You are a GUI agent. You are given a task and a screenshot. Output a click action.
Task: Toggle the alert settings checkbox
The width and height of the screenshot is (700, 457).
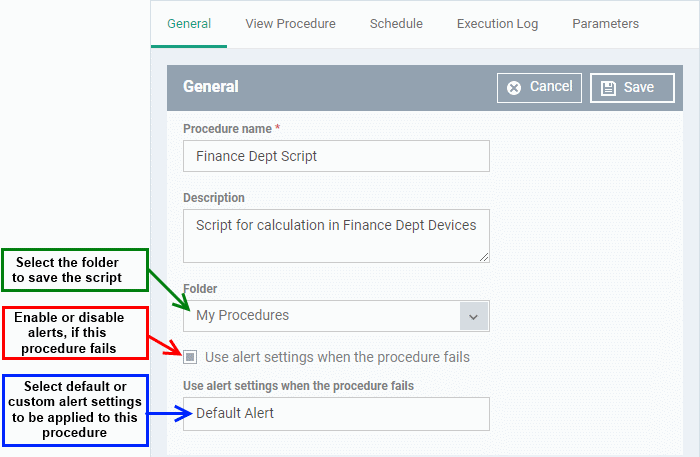tap(190, 357)
